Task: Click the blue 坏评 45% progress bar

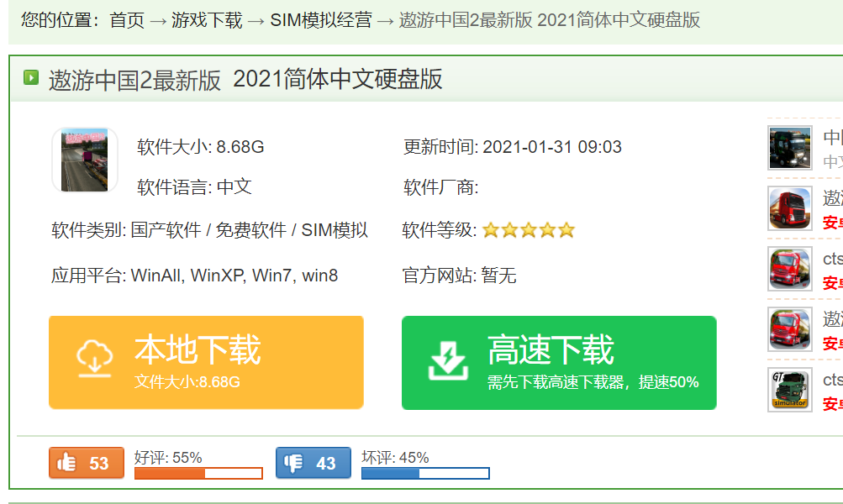Action: tap(425, 474)
